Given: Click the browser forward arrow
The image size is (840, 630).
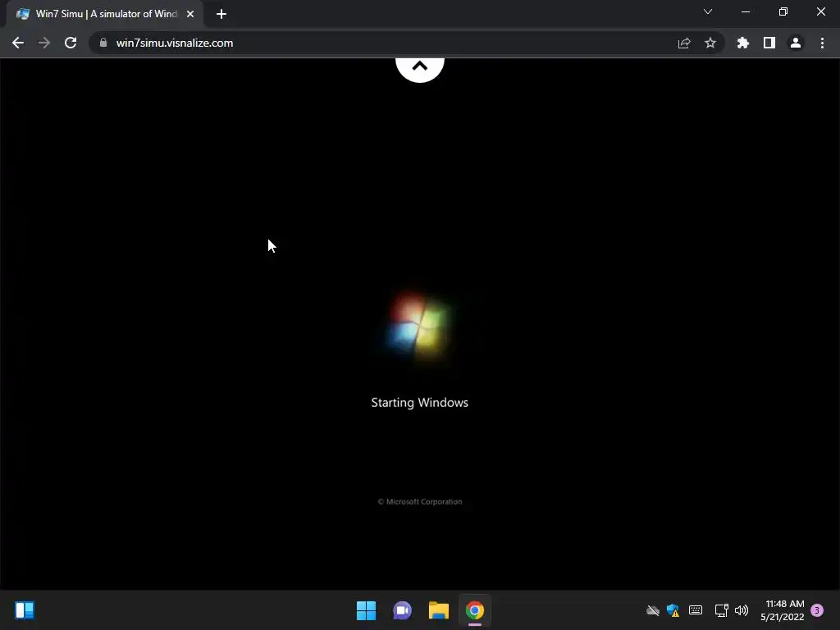Looking at the screenshot, I should pyautogui.click(x=44, y=43).
